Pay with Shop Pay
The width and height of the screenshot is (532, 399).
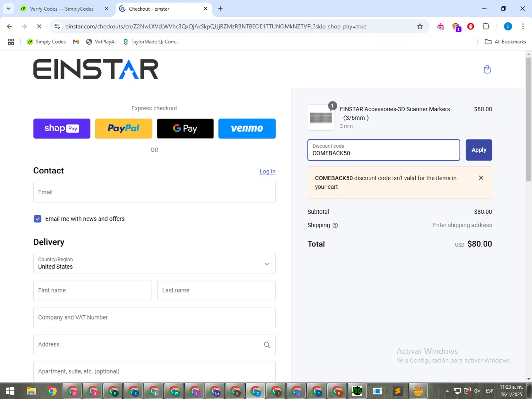click(x=62, y=128)
